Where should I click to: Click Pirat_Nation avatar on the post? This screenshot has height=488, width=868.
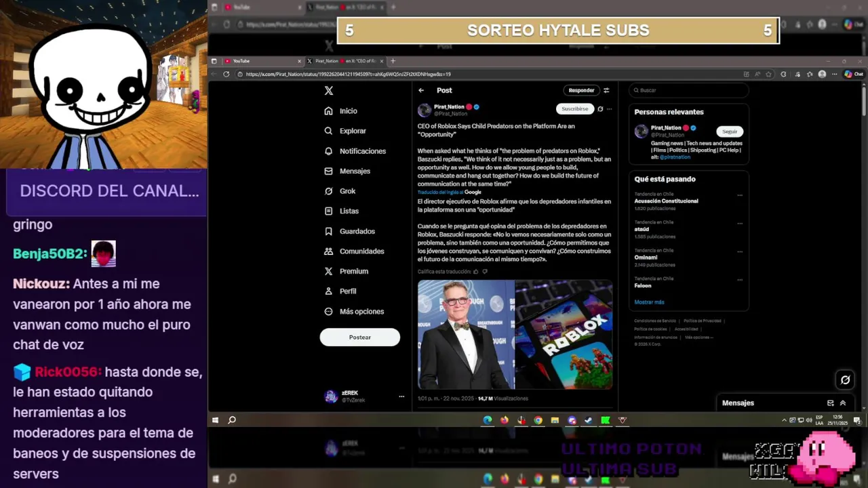pos(425,110)
